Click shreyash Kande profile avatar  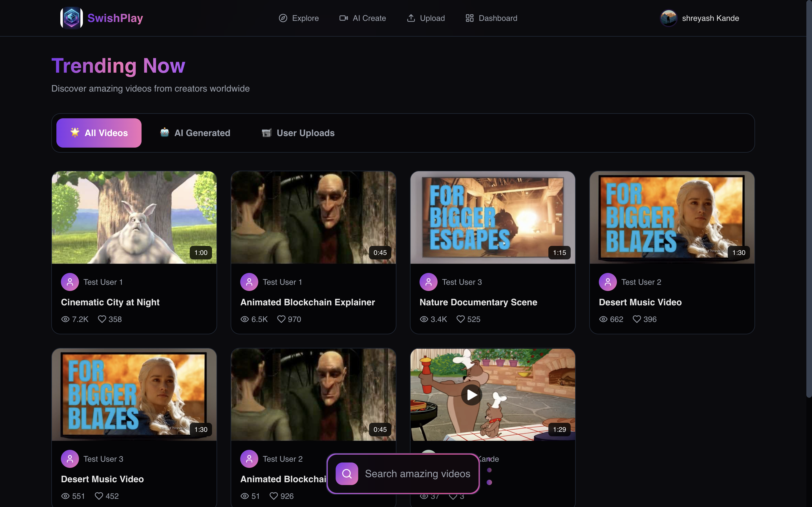[x=668, y=18]
